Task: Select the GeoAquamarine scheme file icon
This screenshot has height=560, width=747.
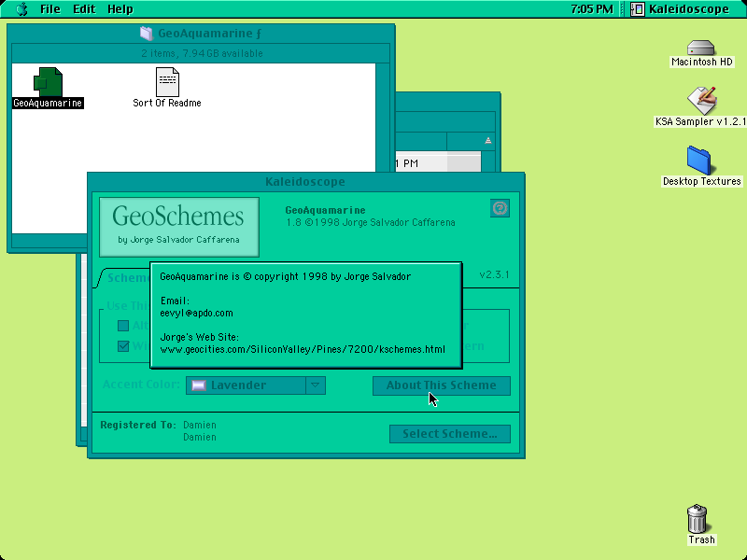Action: pyautogui.click(x=48, y=82)
